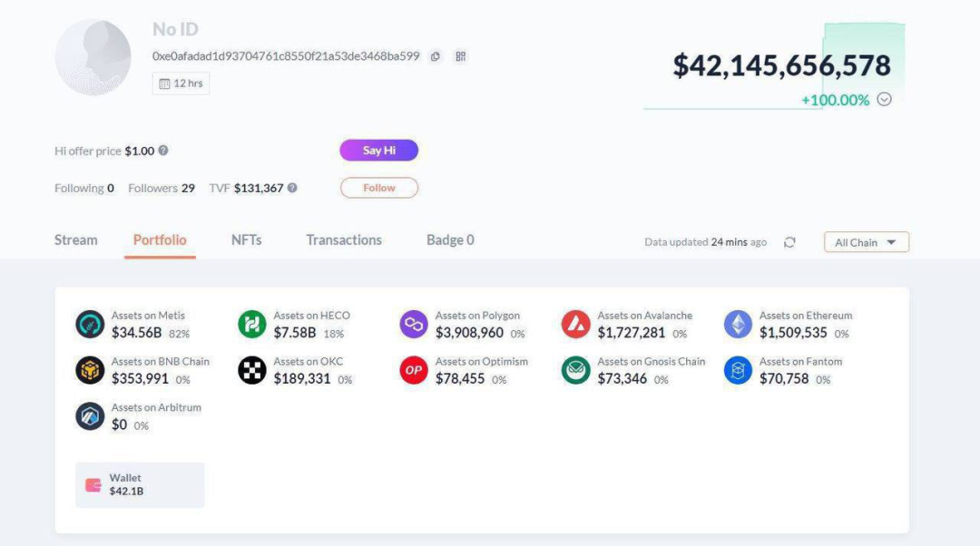Click the profile avatar image
Screen dimensions: 980x546
pos(93,57)
